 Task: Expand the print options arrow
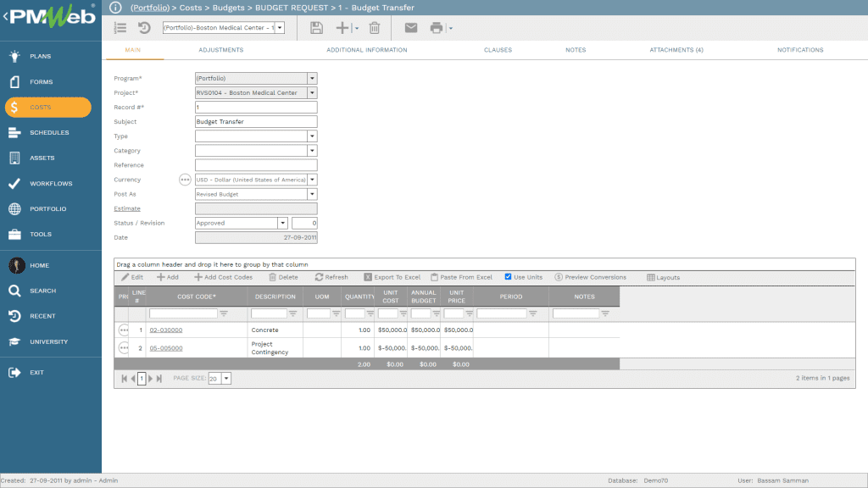451,28
